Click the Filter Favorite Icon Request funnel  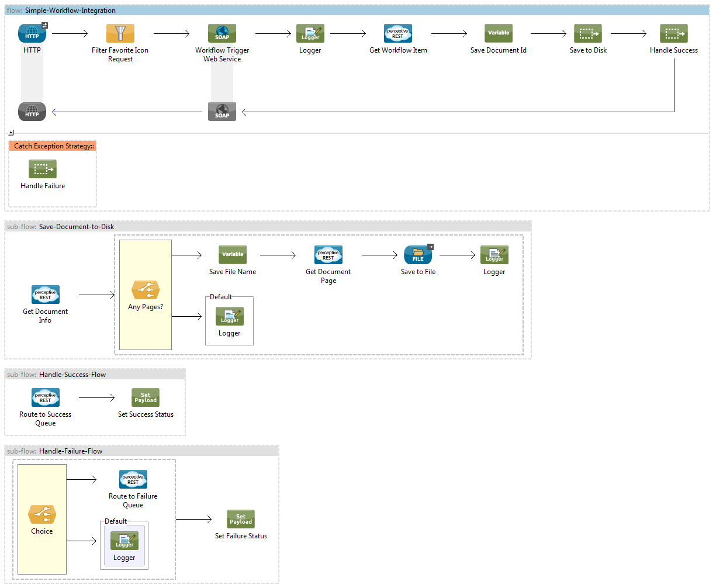tap(120, 33)
